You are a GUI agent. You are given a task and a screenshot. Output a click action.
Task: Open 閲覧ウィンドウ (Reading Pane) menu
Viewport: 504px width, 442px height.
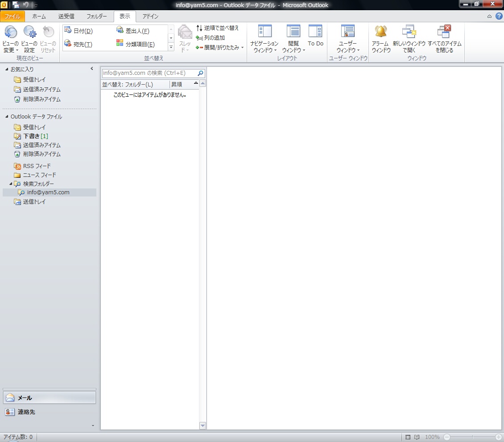click(x=293, y=39)
